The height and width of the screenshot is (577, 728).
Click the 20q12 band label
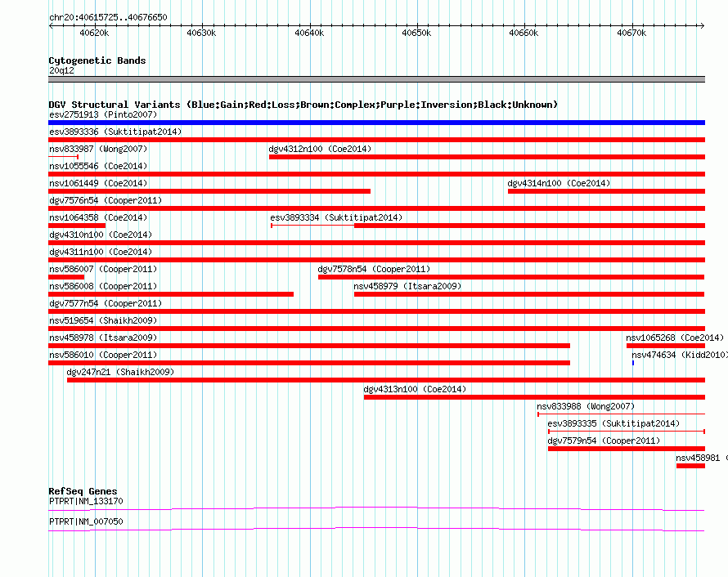[61, 70]
